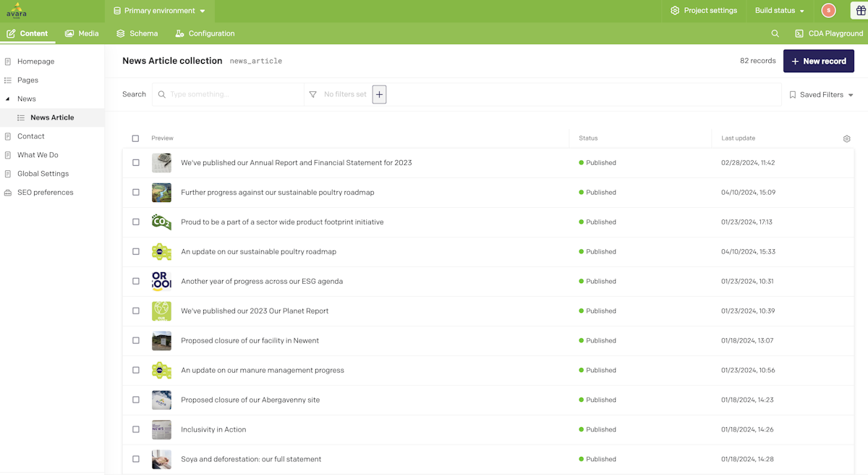Image resolution: width=868 pixels, height=475 pixels.
Task: Open Annual Report article thumbnail
Action: 161,163
